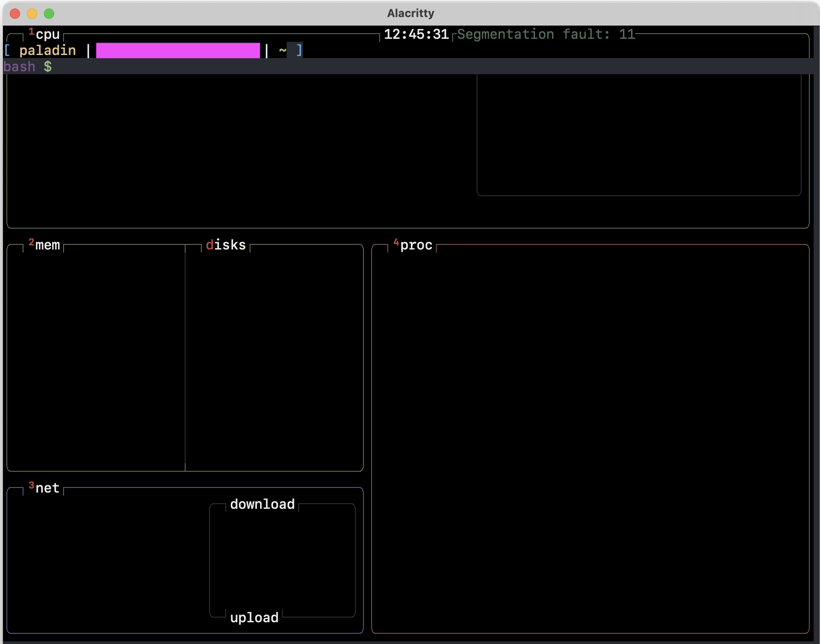820x644 pixels.
Task: Click the paladin hostname in prompt
Action: tap(47, 51)
